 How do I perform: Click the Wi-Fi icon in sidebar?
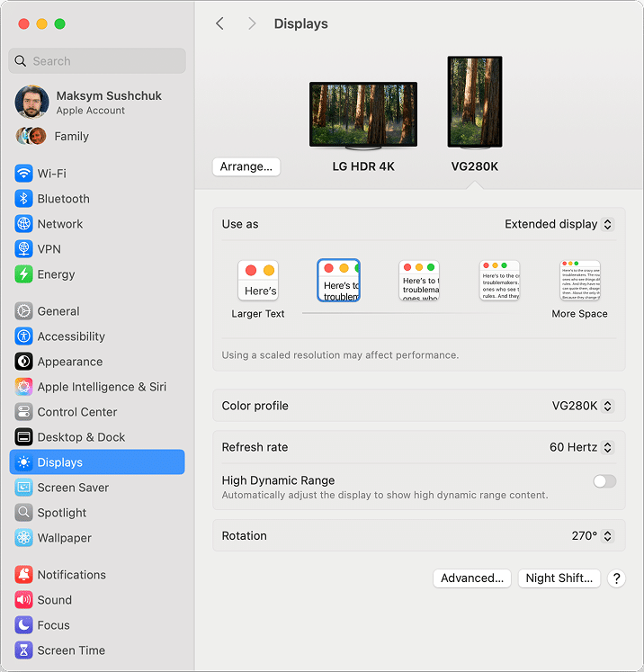(23, 174)
